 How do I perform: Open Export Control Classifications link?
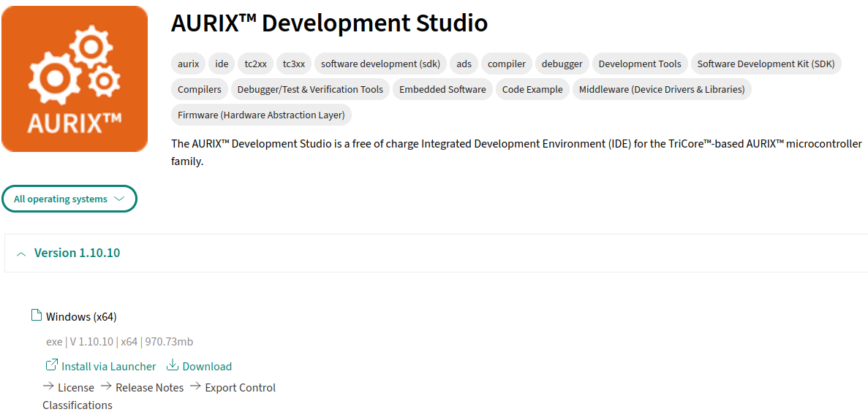click(x=159, y=396)
